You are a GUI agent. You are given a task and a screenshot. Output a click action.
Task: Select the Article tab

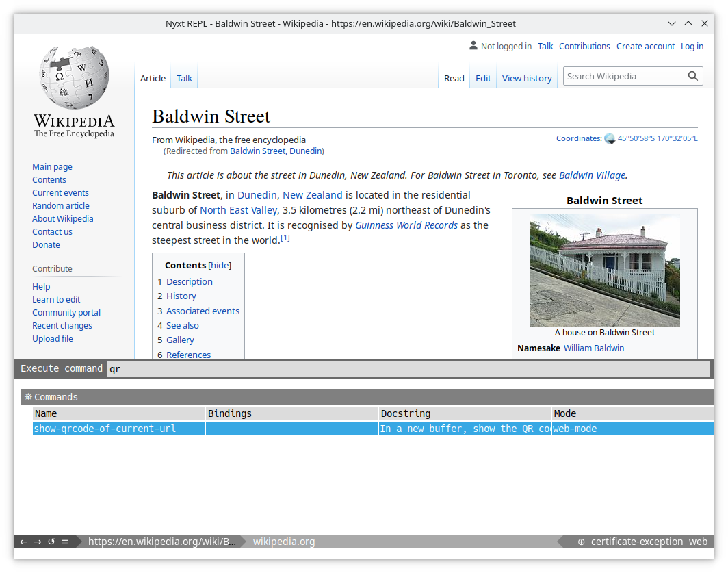click(153, 79)
